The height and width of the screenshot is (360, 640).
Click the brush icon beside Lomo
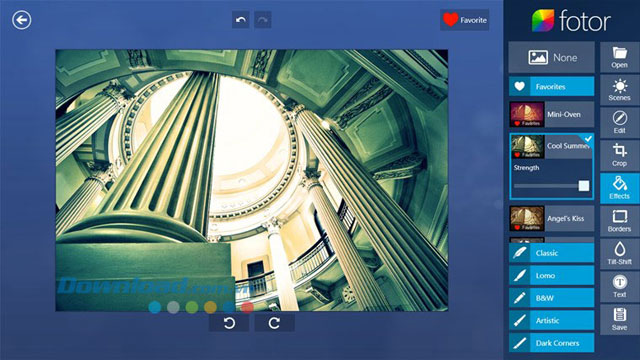520,276
